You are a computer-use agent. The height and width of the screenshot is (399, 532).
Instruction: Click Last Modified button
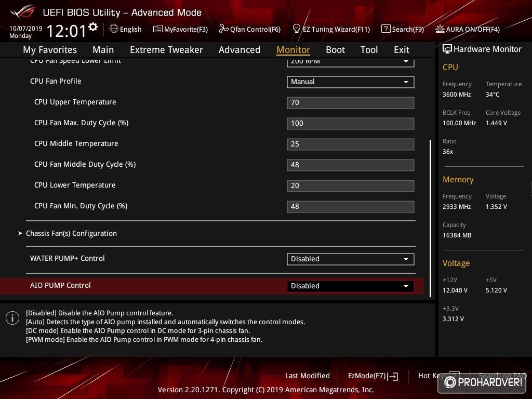308,376
